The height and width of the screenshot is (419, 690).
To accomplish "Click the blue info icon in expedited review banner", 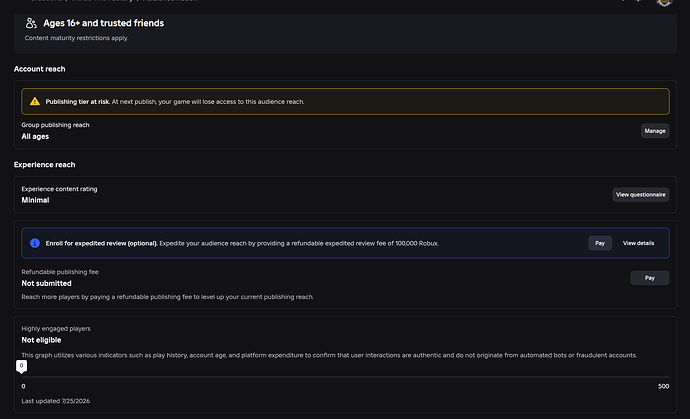I will (x=35, y=243).
